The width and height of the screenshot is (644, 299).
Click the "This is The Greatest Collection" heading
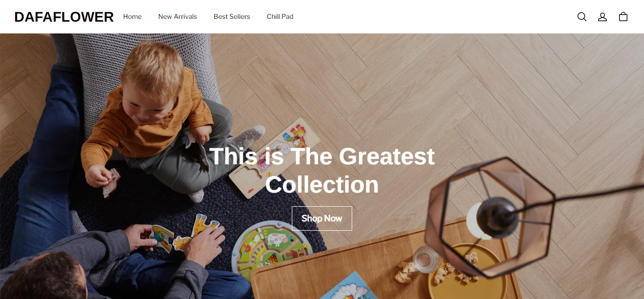pyautogui.click(x=322, y=170)
